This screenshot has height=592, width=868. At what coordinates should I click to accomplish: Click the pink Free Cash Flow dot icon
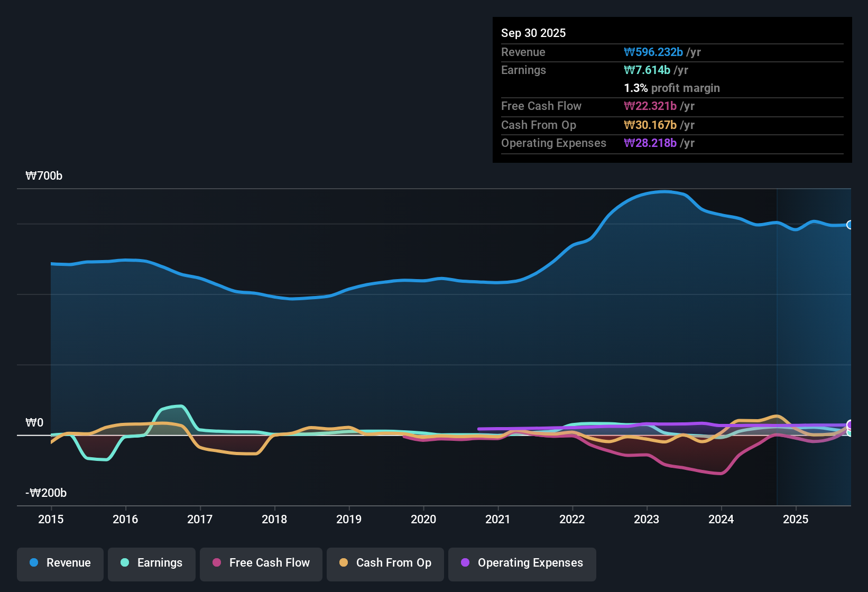coord(216,563)
